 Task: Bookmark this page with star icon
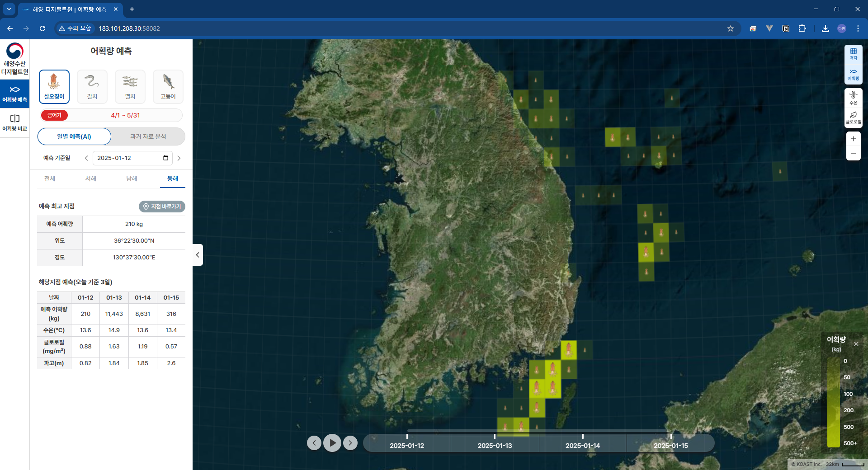730,28
